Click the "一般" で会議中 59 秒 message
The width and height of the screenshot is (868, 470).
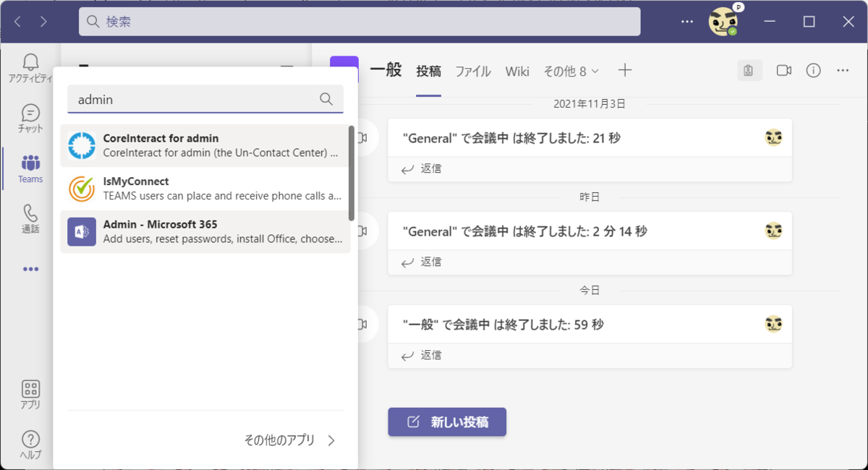503,324
